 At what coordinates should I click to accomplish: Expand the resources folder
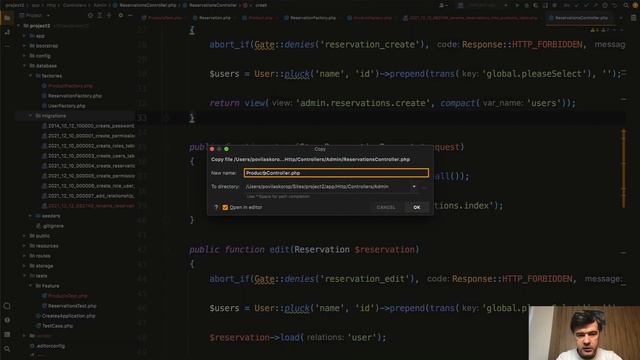tap(24, 246)
